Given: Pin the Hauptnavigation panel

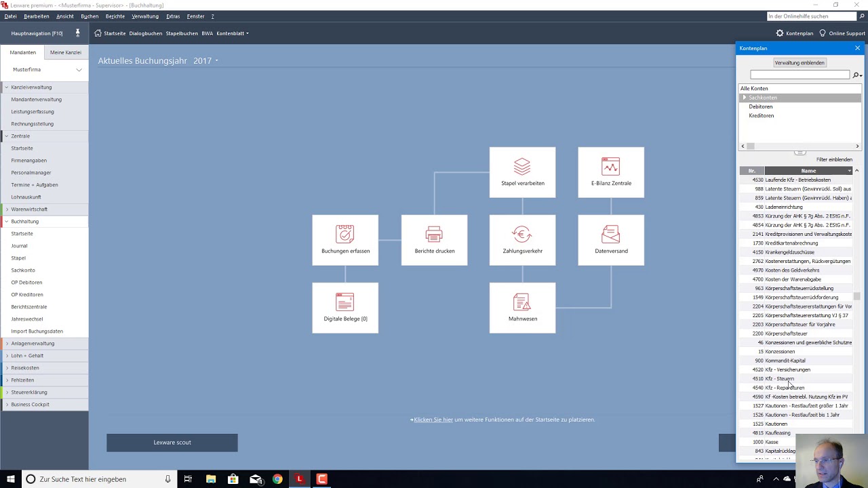Looking at the screenshot, I should [77, 33].
